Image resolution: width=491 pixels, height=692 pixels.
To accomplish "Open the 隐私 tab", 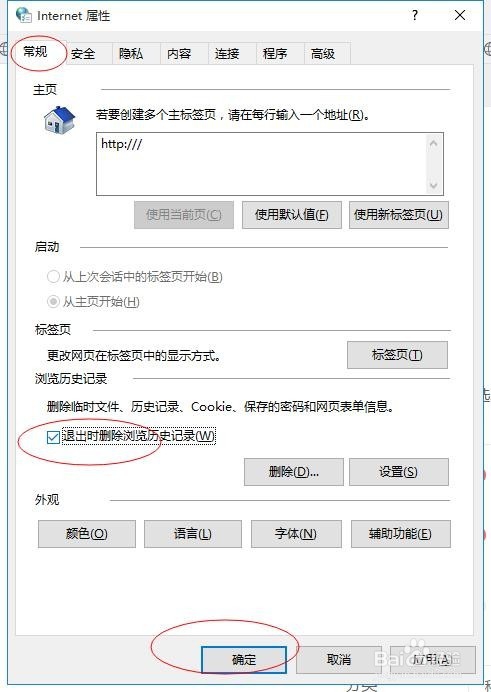I will point(131,54).
